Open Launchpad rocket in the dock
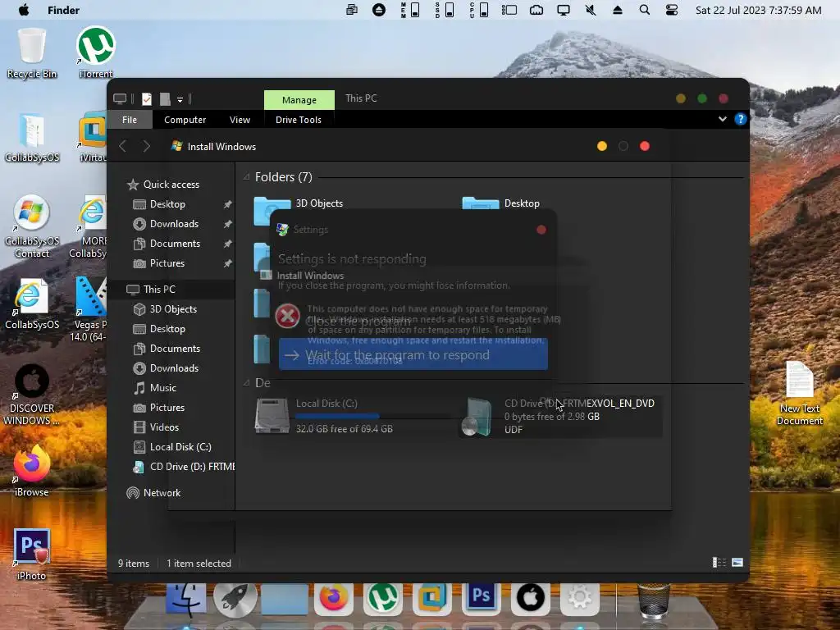840x630 pixels. (x=235, y=598)
